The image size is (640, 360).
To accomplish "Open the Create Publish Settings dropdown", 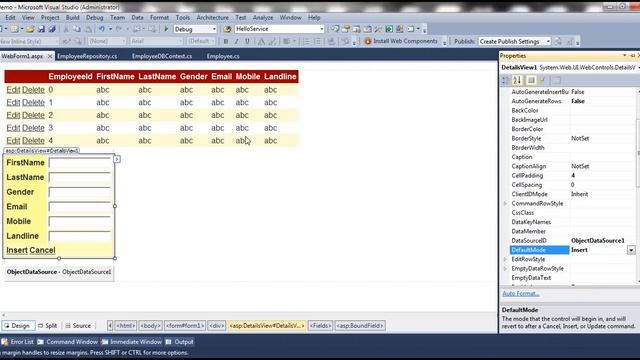I will [x=548, y=41].
